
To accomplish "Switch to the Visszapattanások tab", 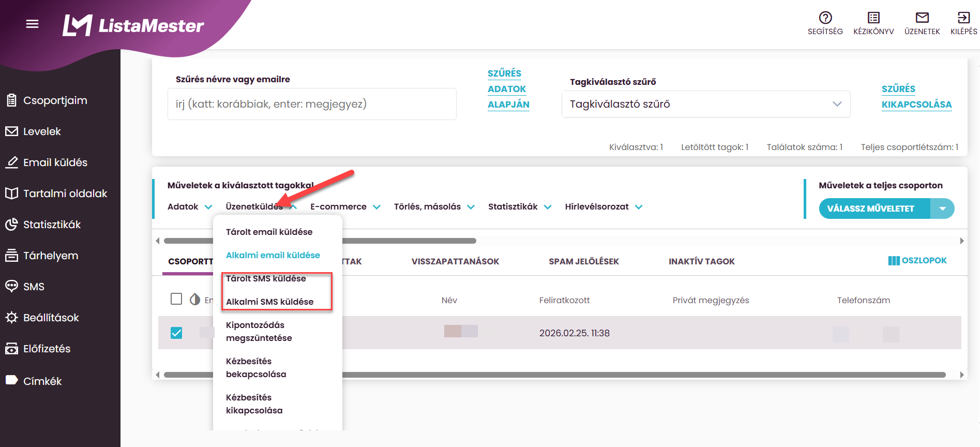I will 455,261.
